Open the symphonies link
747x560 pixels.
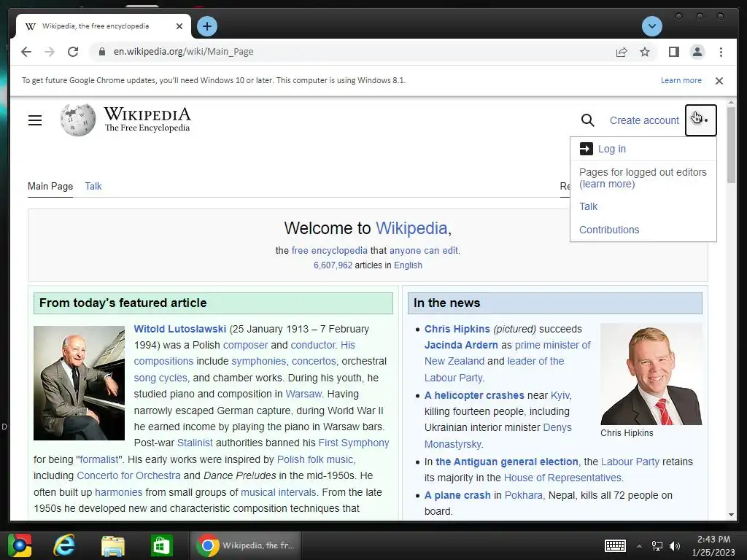(x=259, y=361)
